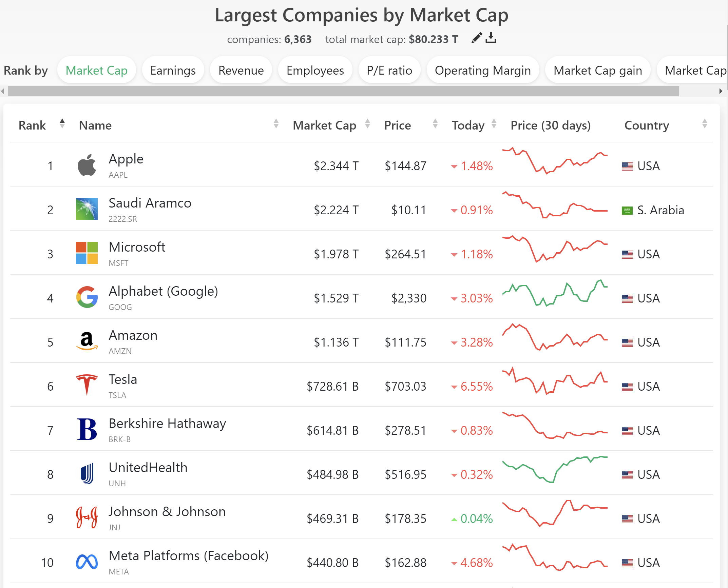Click the Johnson & Johnson logo

pyautogui.click(x=87, y=518)
